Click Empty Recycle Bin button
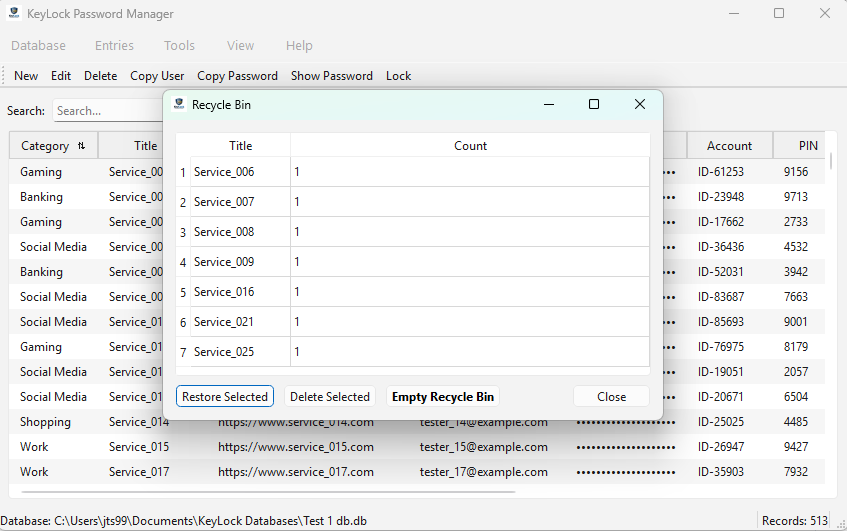Viewport: 847px width, 531px height. pos(443,397)
